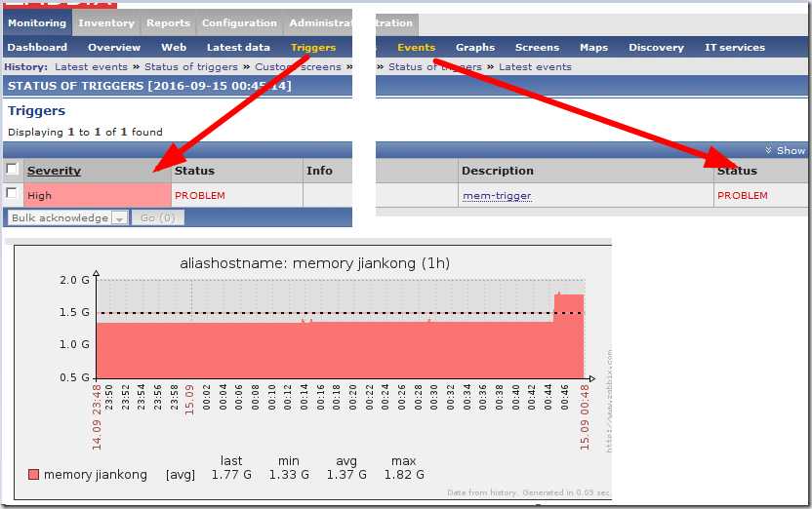The width and height of the screenshot is (812, 509).
Task: Click the red memory jiankong legend square
Action: [x=34, y=475]
